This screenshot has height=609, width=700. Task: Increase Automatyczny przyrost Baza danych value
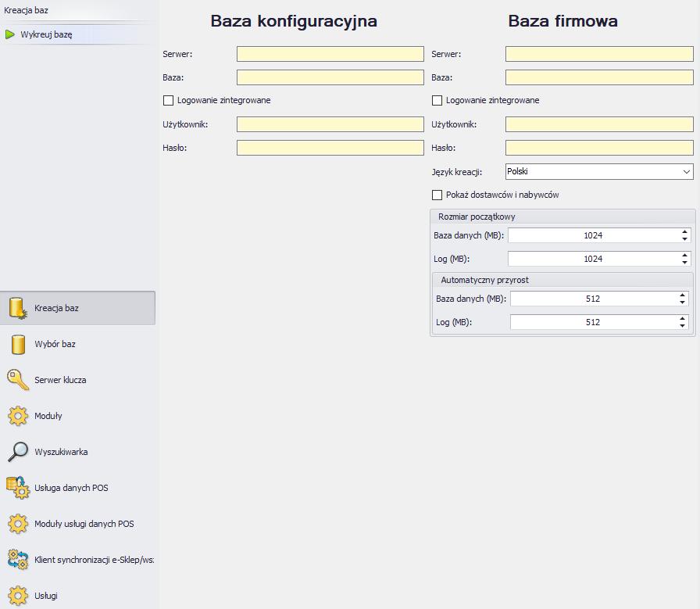tap(682, 296)
